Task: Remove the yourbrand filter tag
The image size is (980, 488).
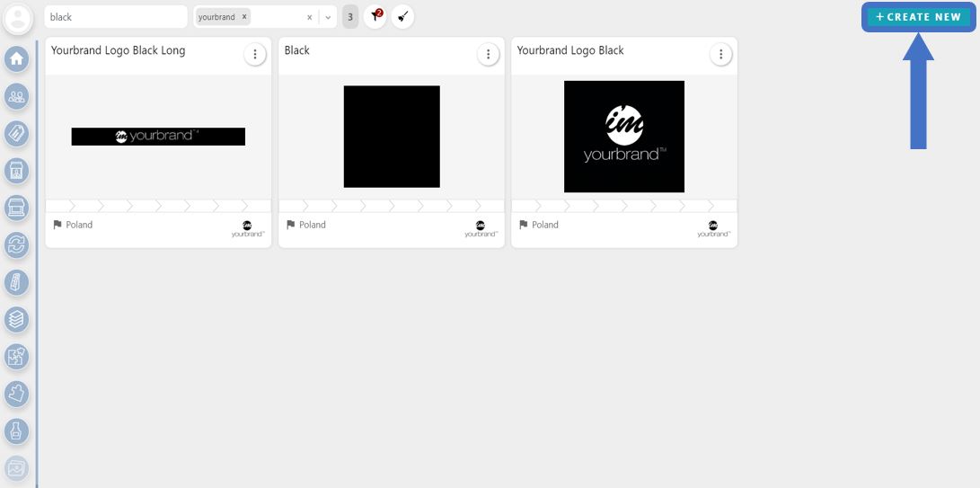Action: click(244, 17)
